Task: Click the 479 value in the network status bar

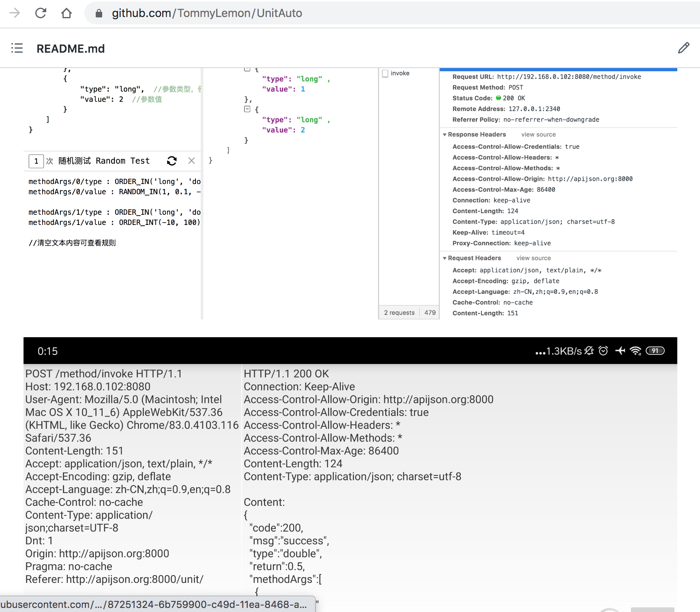Action: (430, 312)
